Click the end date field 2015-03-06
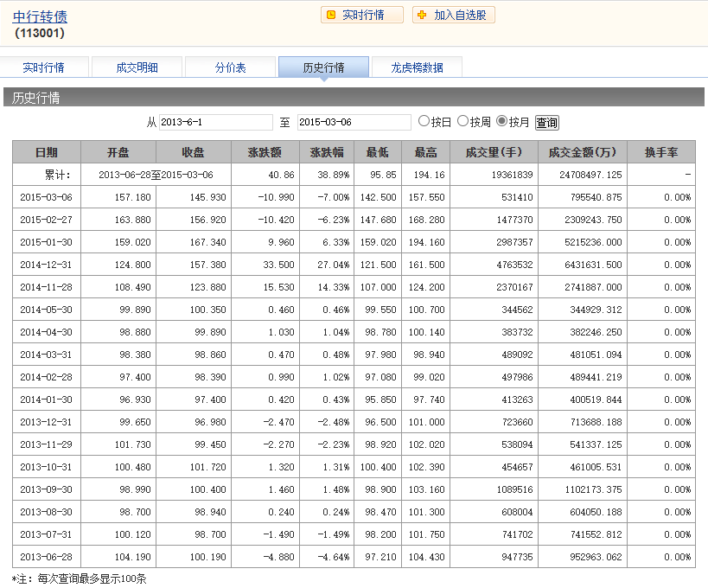Viewport: 708px width, 588px height. 354,122
